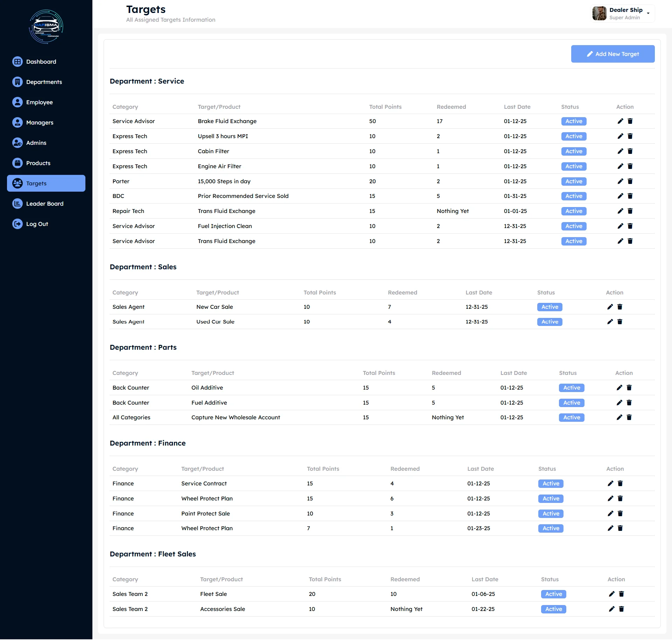
Task: Toggle Active status of Cabin Filter
Action: click(574, 151)
